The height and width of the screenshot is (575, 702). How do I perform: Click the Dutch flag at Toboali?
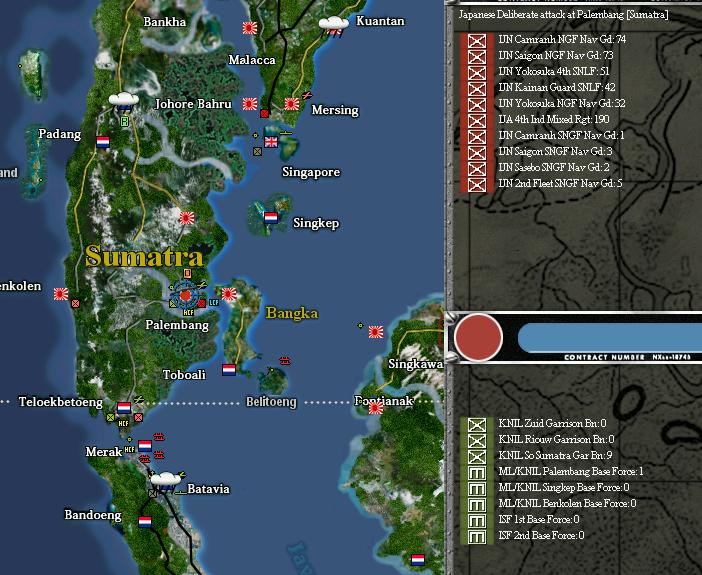tap(229, 369)
